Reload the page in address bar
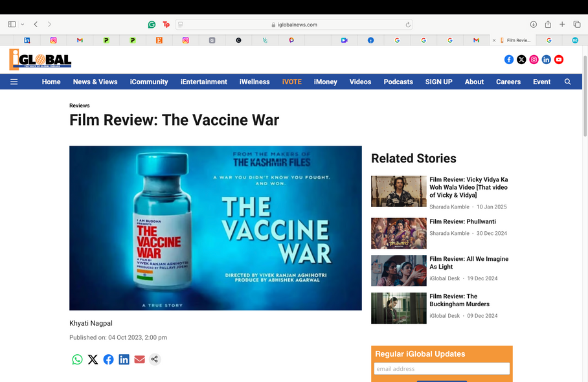 coord(408,25)
